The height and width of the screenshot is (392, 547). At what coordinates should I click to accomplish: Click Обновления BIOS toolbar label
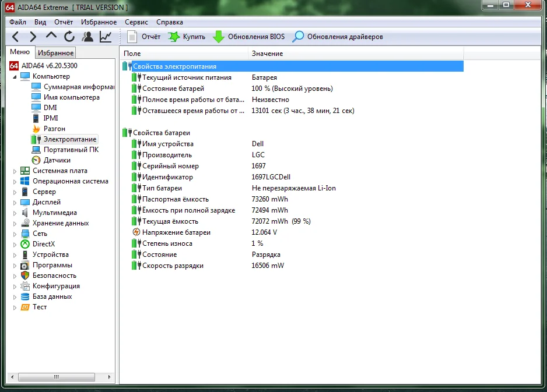pyautogui.click(x=256, y=37)
